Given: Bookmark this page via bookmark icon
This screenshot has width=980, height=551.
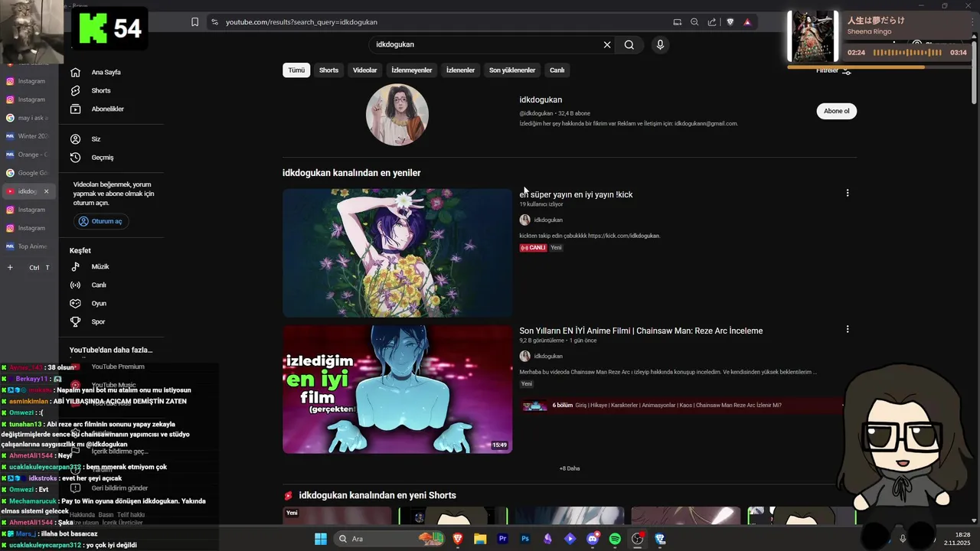Looking at the screenshot, I should (x=194, y=22).
